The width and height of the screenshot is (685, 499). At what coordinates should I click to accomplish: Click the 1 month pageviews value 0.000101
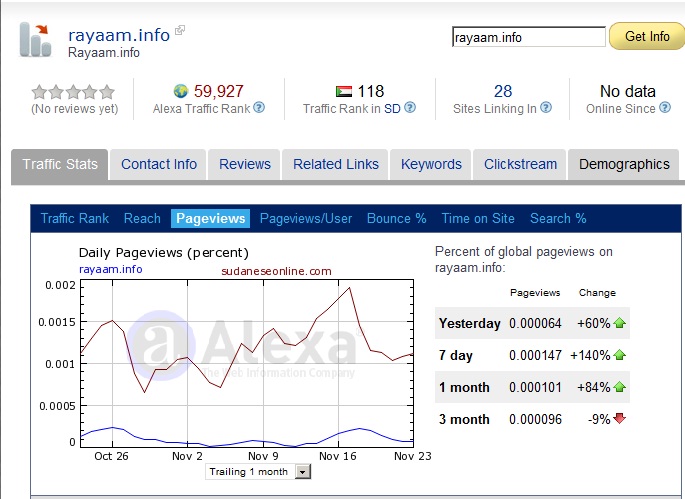[535, 387]
